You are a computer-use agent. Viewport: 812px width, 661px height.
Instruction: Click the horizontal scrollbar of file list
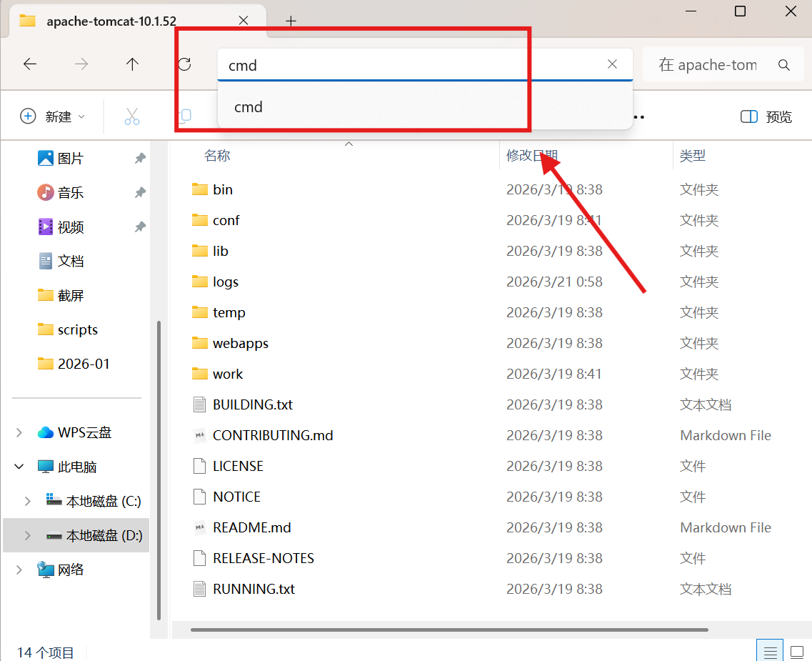click(449, 630)
